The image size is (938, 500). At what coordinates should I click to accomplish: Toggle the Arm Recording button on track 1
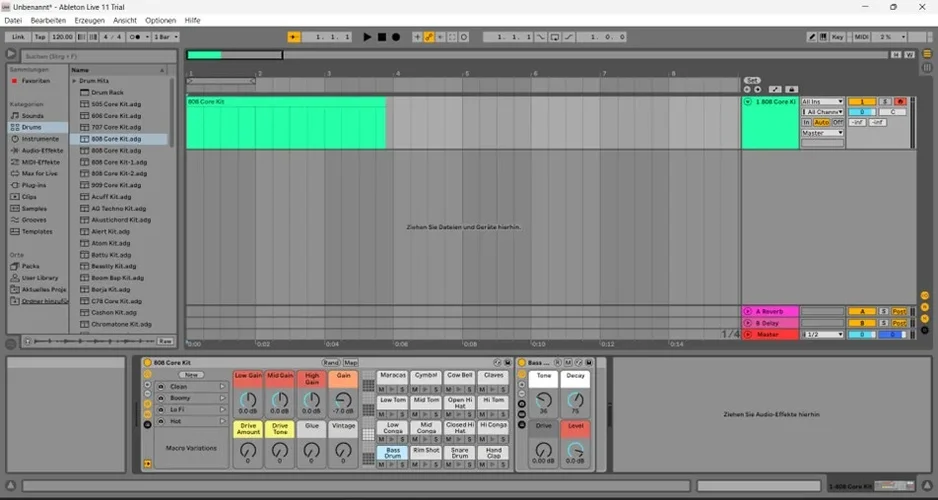pos(900,102)
